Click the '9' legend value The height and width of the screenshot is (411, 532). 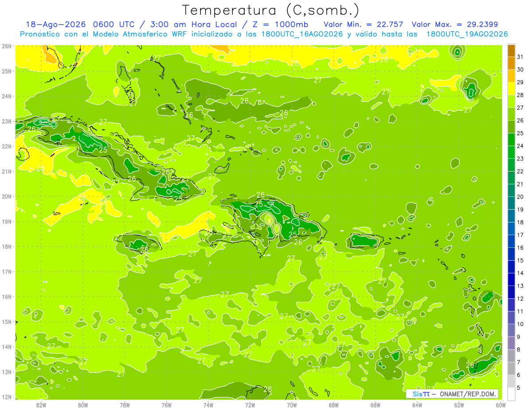coord(519,337)
